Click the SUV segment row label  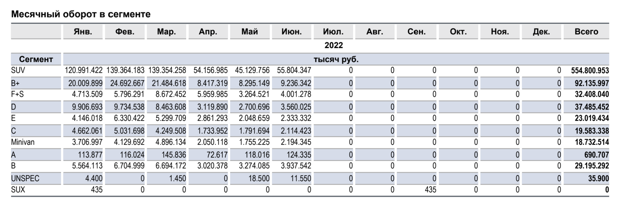(x=18, y=71)
